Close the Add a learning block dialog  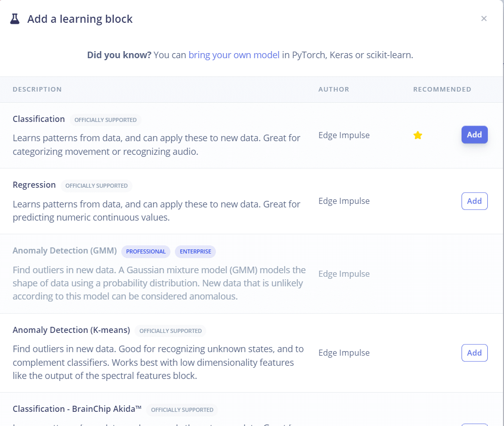(x=484, y=19)
